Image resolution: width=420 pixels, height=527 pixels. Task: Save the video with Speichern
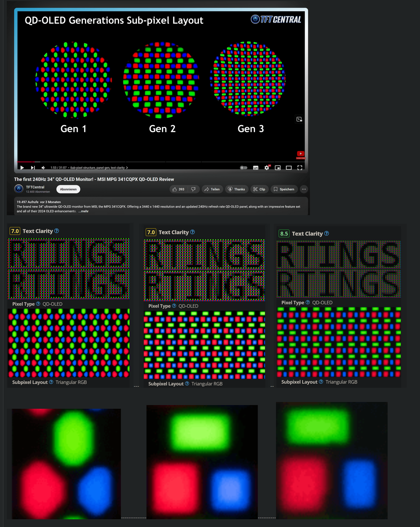[284, 189]
